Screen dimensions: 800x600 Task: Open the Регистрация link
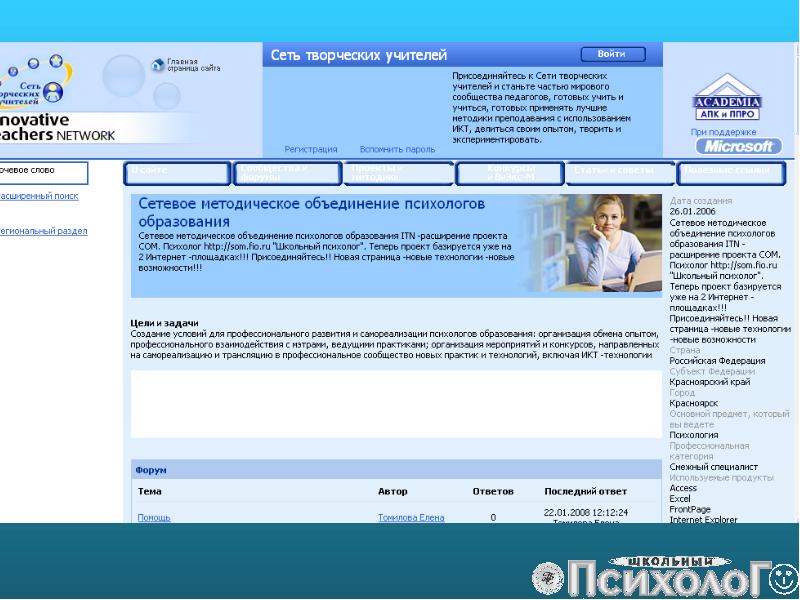tap(310, 149)
